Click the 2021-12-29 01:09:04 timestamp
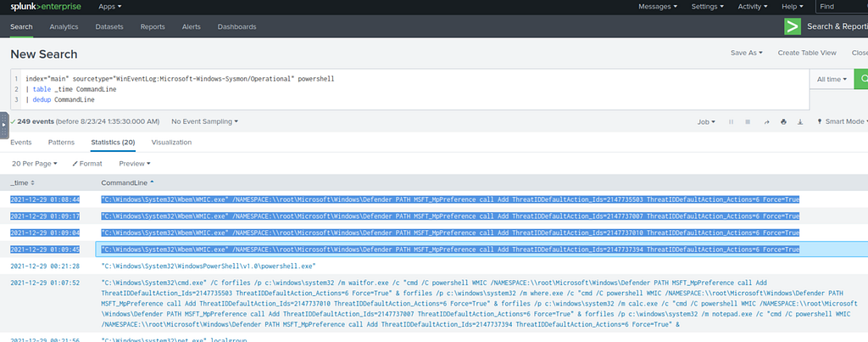868x342 pixels. pyautogui.click(x=45, y=233)
